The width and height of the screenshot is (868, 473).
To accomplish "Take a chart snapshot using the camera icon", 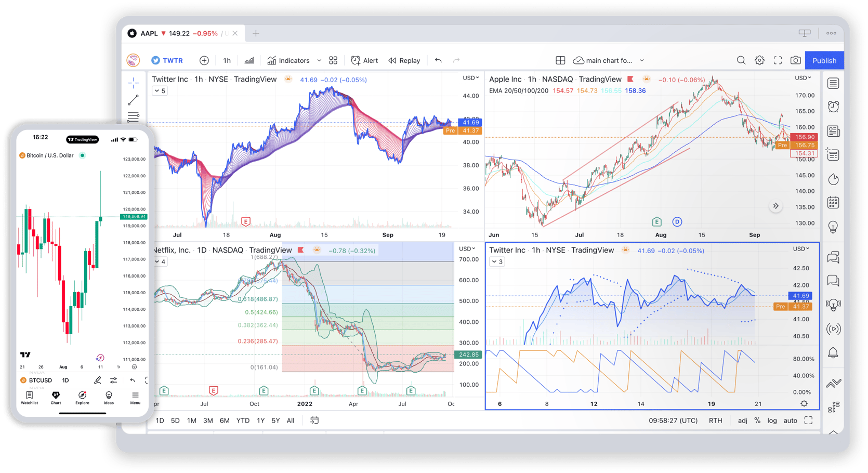I will coord(795,60).
